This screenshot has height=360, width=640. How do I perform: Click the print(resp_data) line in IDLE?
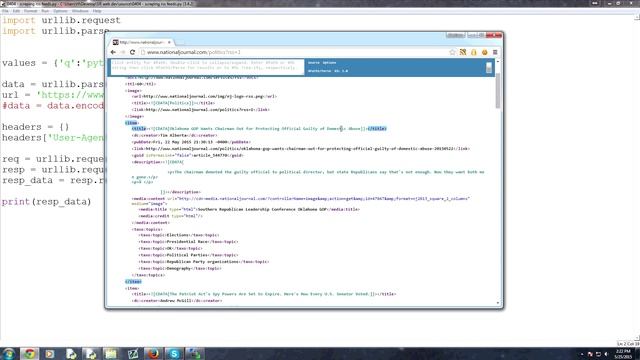point(47,202)
